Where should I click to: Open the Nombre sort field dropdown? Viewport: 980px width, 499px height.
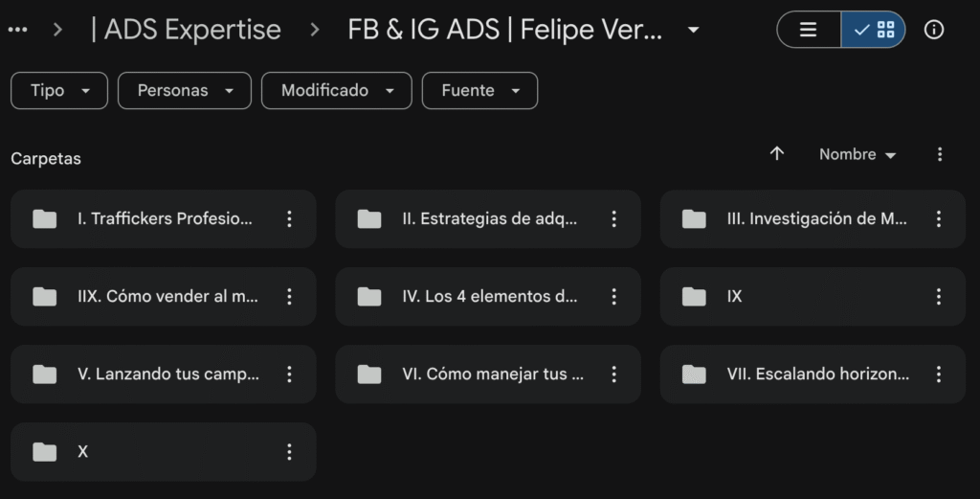[x=857, y=154]
